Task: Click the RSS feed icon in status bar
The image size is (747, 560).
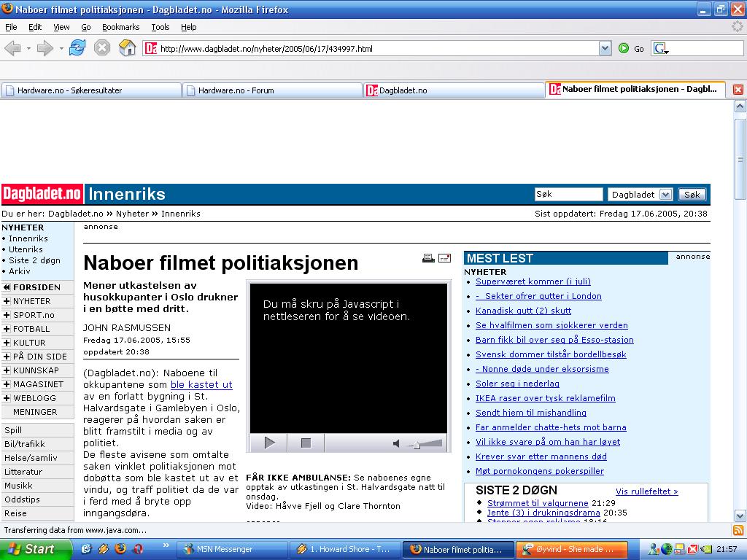Action: [738, 530]
